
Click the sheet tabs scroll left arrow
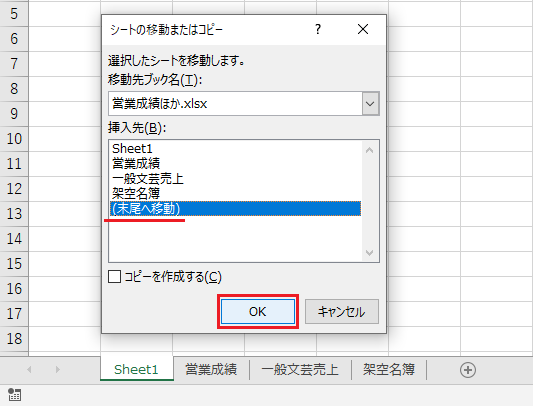pyautogui.click(x=29, y=370)
